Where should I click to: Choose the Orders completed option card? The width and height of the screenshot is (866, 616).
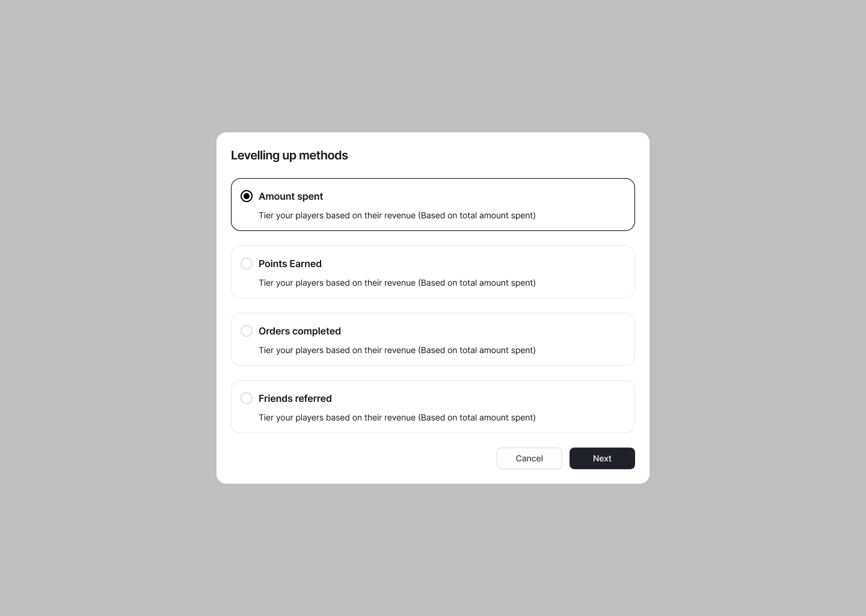[x=432, y=339]
